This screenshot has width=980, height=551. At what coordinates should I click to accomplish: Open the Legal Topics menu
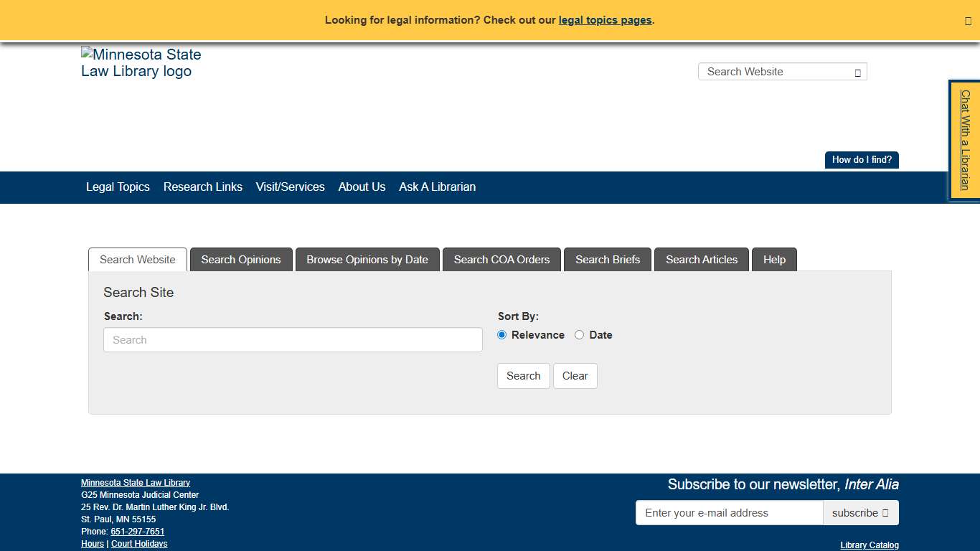[x=117, y=187]
